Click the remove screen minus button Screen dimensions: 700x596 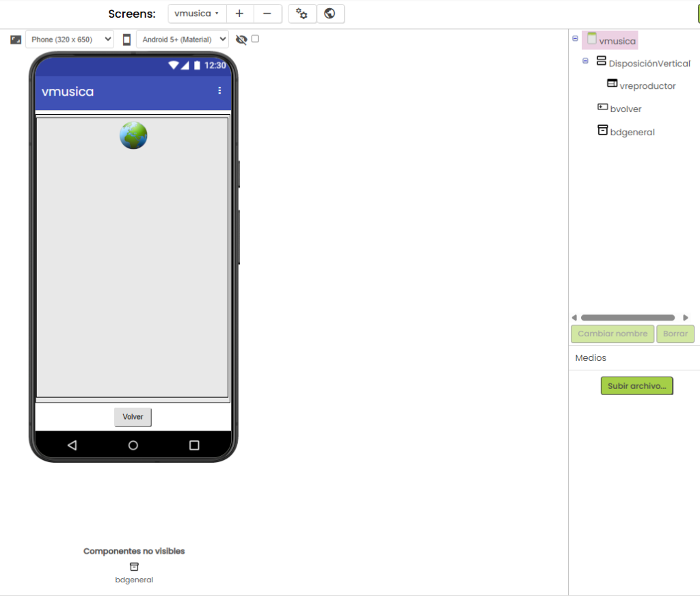pyautogui.click(x=267, y=14)
